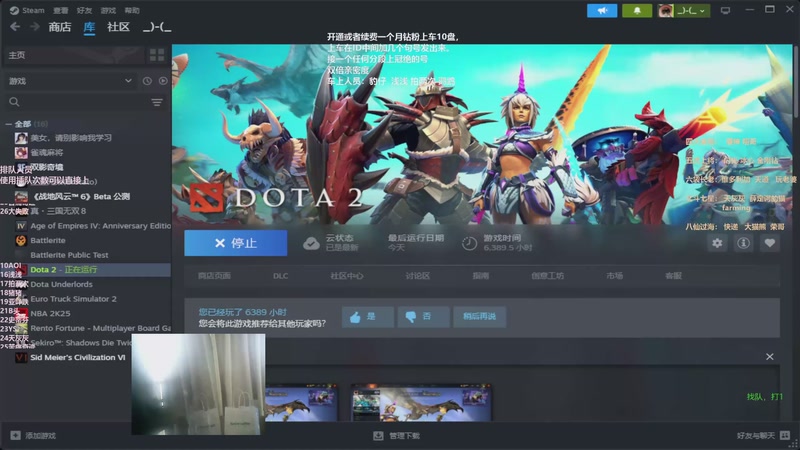Screen dimensions: 800x450
Task: Open the 指南 link
Action: point(481,276)
